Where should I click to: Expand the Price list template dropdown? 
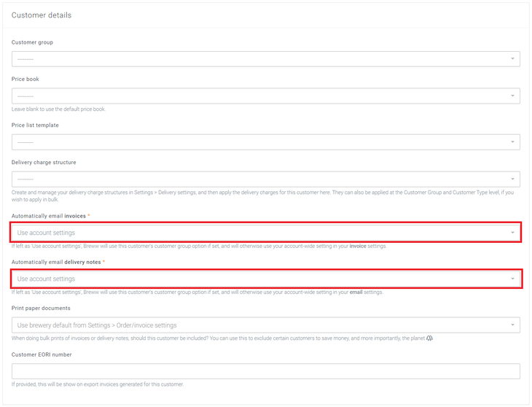(265, 142)
